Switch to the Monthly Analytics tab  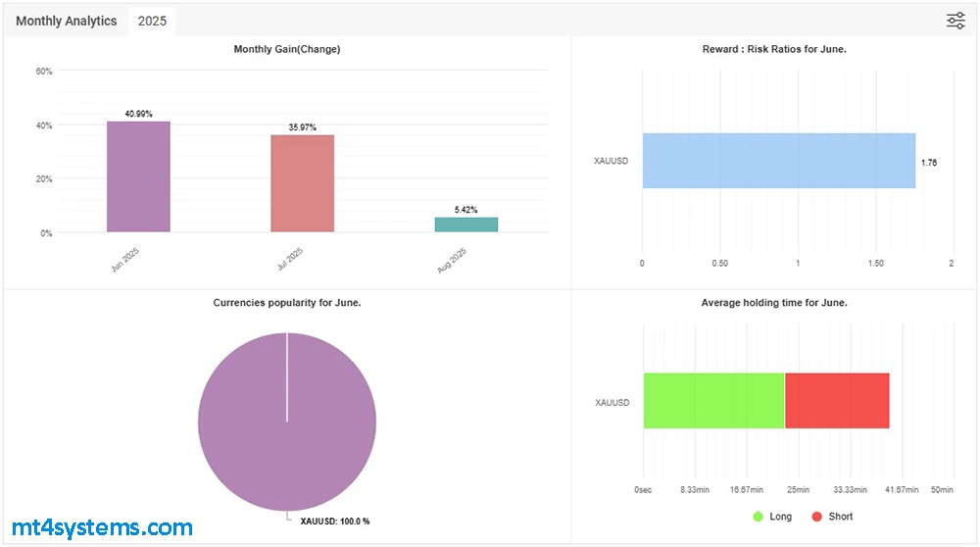click(66, 21)
